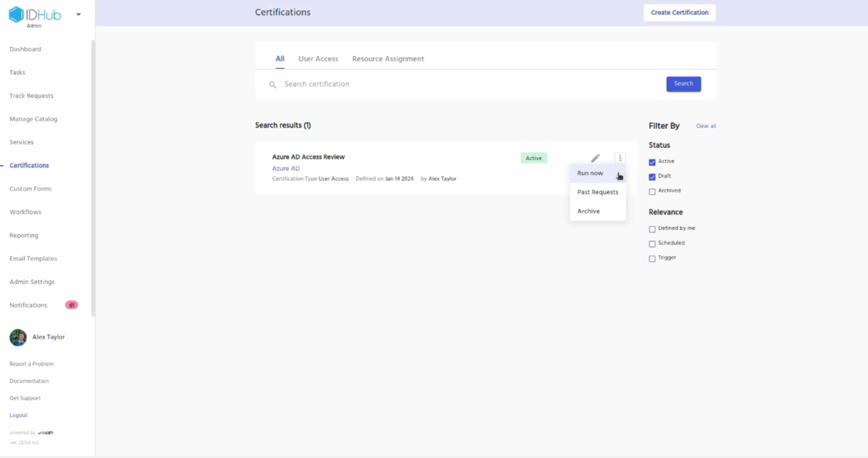Click the magnifying glass search icon

point(272,85)
